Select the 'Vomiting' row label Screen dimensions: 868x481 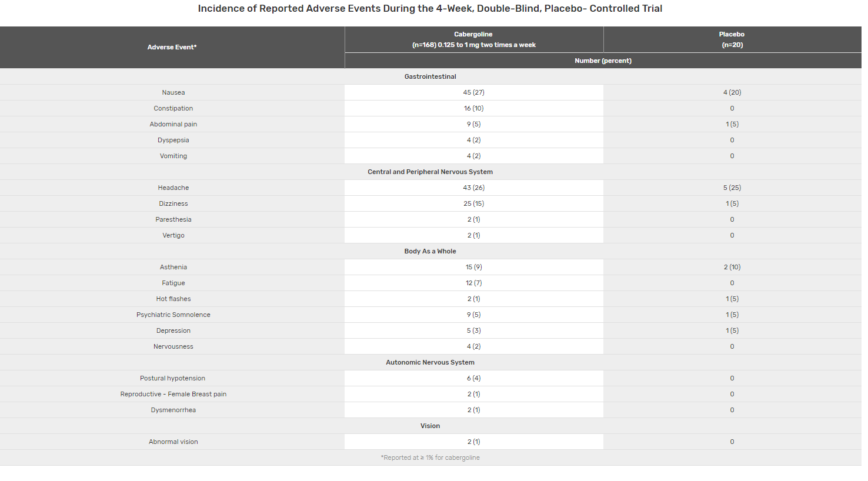(x=173, y=156)
